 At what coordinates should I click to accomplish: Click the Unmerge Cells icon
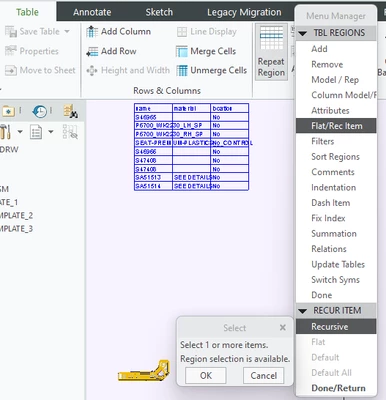pyautogui.click(x=182, y=70)
